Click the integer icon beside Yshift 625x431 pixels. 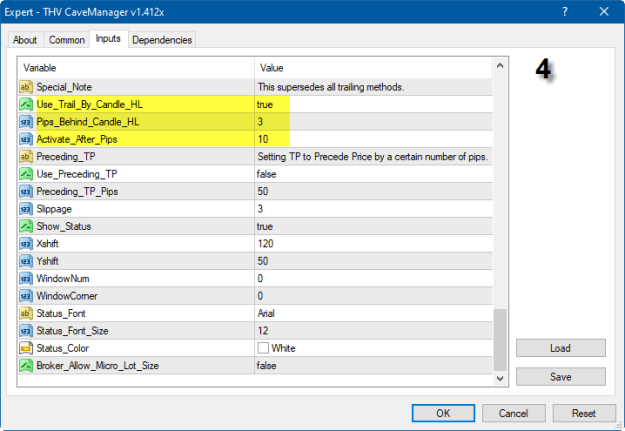[26, 261]
